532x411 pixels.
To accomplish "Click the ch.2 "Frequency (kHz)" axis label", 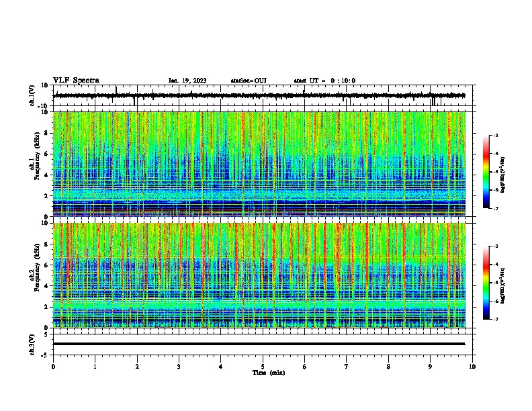I will pyautogui.click(x=37, y=267).
